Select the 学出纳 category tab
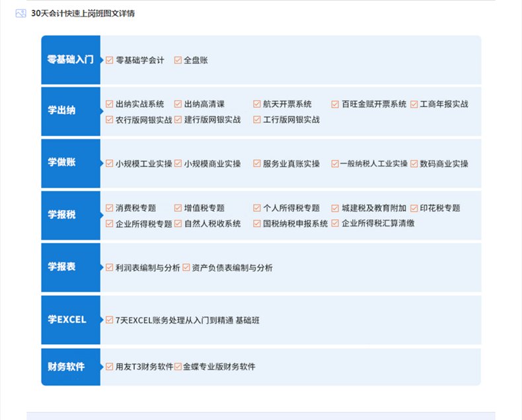The image size is (522, 420). [x=71, y=112]
